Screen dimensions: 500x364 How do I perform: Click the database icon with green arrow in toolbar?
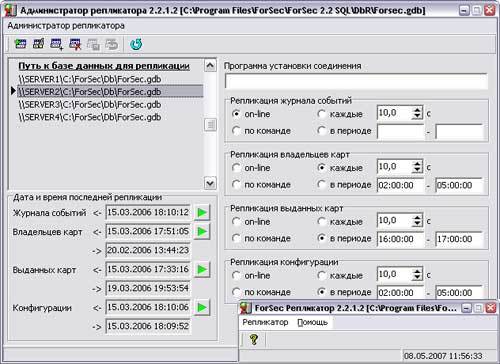point(21,44)
